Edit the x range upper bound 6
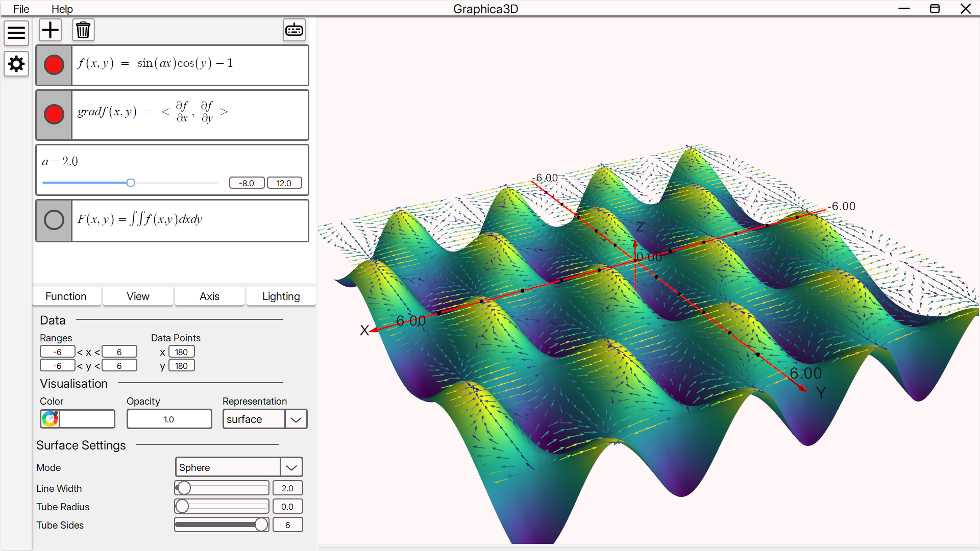The image size is (980, 551). point(119,352)
